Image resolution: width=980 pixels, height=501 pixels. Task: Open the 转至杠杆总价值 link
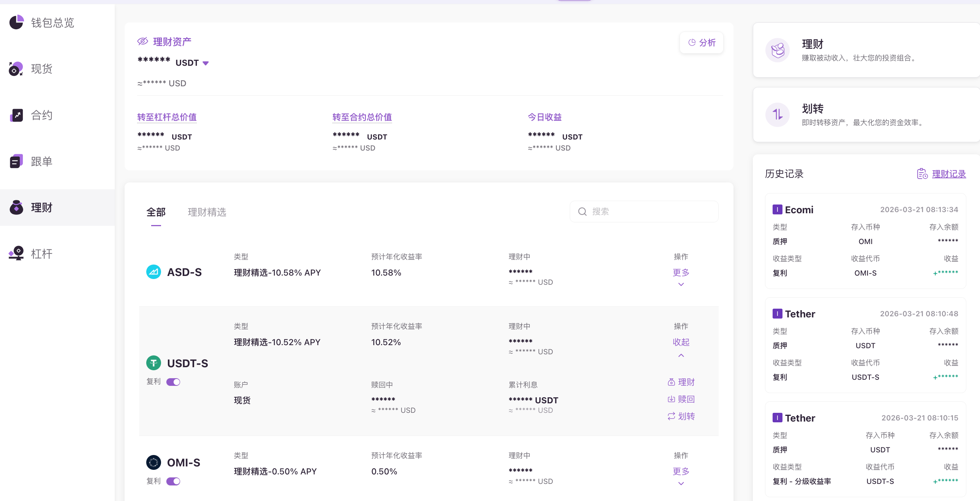coord(167,117)
